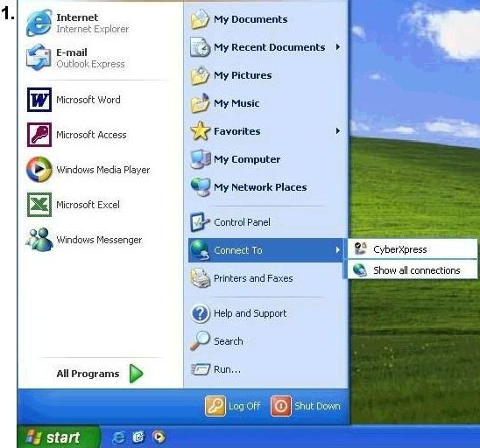This screenshot has height=448, width=480.
Task: Open the My Music folder icon
Action: click(200, 103)
